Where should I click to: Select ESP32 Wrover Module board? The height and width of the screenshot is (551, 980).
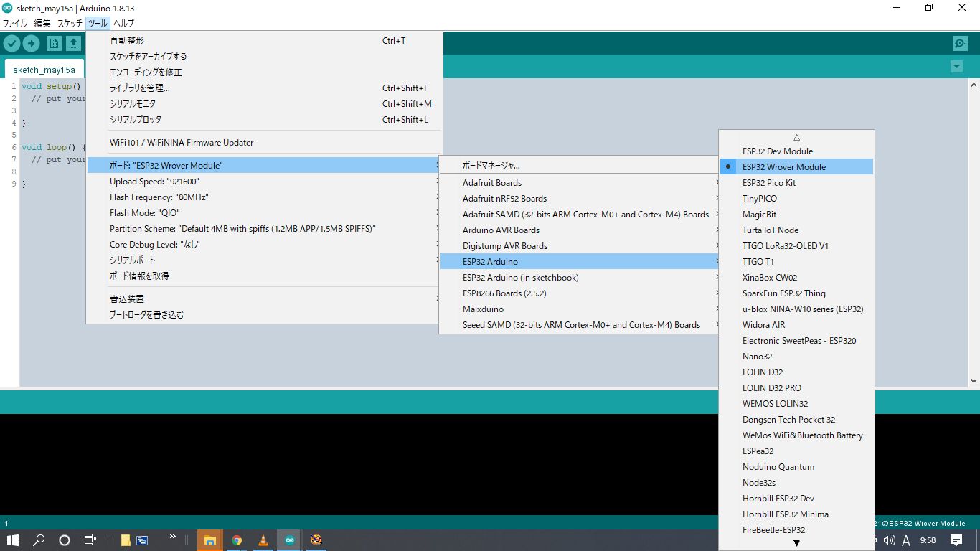pos(796,167)
